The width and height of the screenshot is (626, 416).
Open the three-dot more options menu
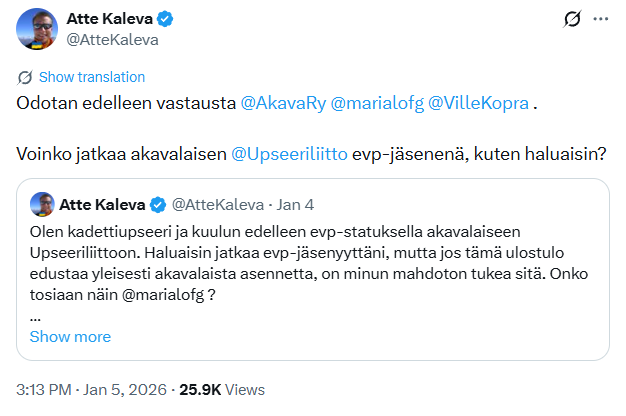click(600, 19)
